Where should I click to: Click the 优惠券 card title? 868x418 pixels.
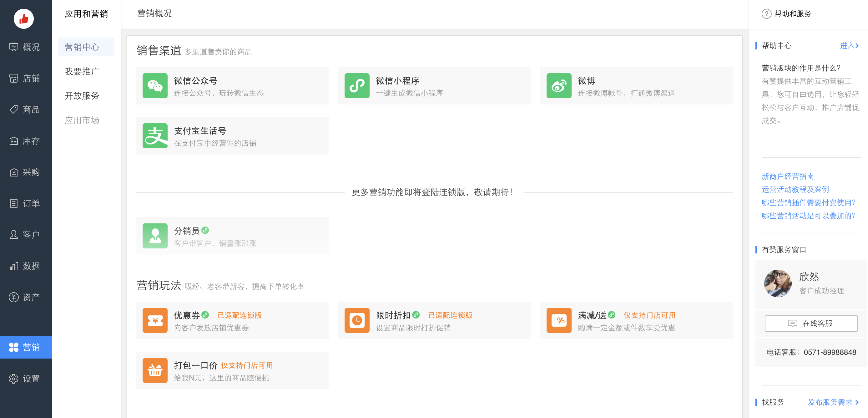pos(187,315)
